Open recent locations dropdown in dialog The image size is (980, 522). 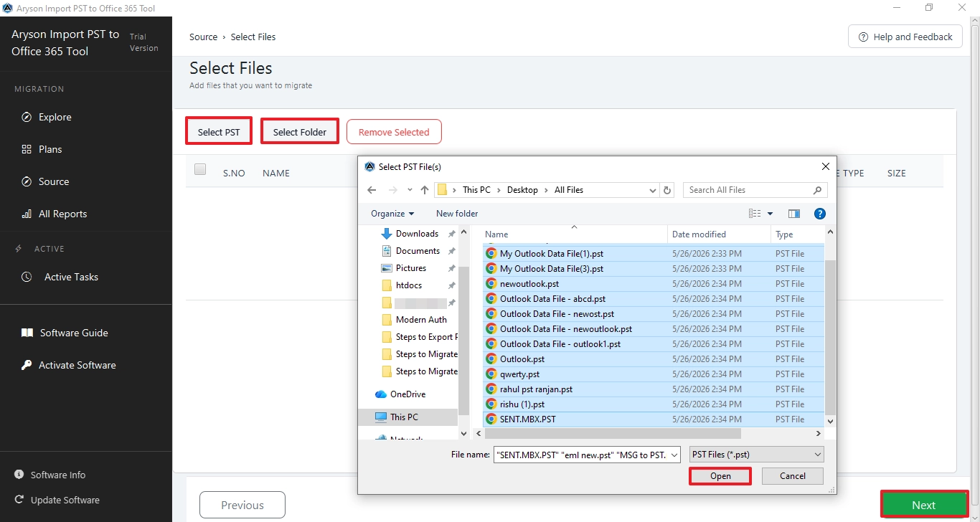point(410,190)
